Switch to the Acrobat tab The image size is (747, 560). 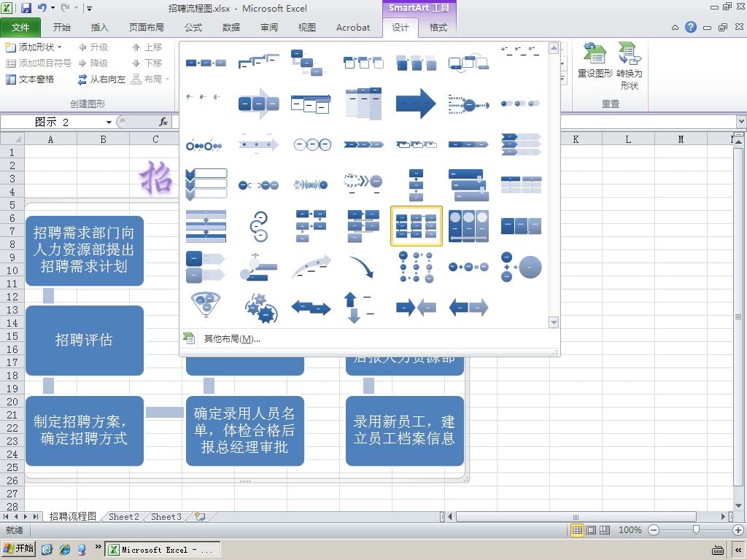353,28
